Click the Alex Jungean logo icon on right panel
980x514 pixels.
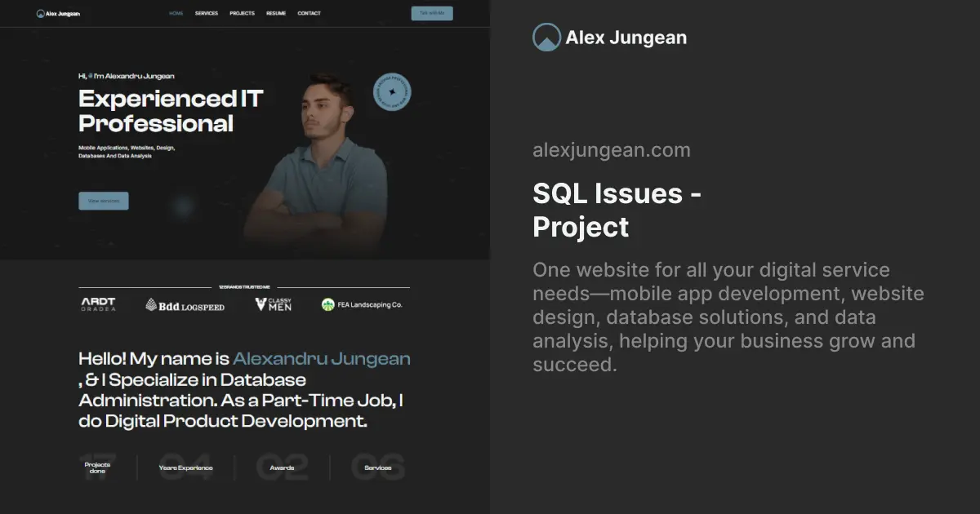[x=546, y=37]
